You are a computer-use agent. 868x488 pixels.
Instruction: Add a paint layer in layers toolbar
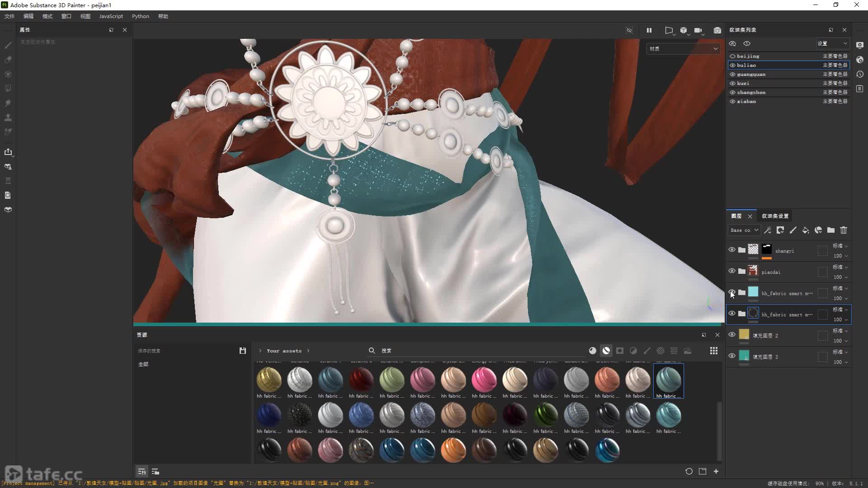[x=793, y=230]
